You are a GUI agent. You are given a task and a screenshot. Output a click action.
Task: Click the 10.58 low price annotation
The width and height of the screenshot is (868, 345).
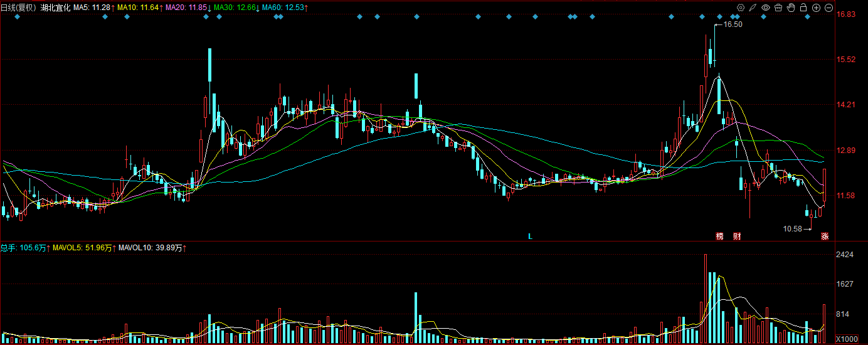pos(793,229)
